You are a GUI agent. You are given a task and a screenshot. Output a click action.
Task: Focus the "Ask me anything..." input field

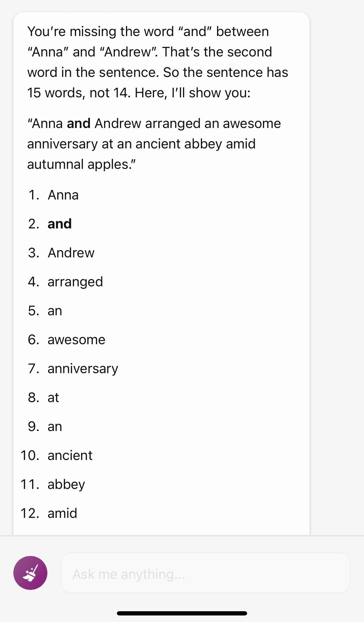205,573
